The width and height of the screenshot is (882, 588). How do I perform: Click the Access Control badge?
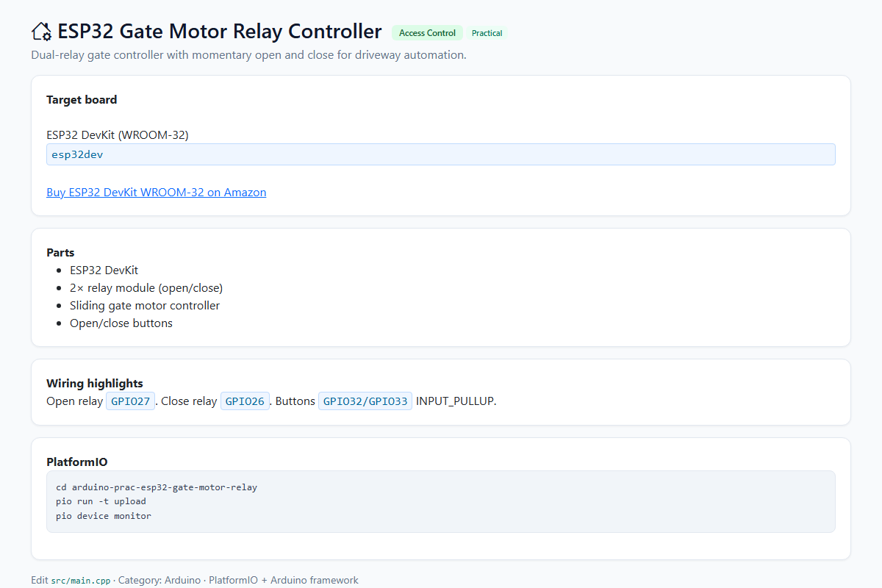coord(427,33)
